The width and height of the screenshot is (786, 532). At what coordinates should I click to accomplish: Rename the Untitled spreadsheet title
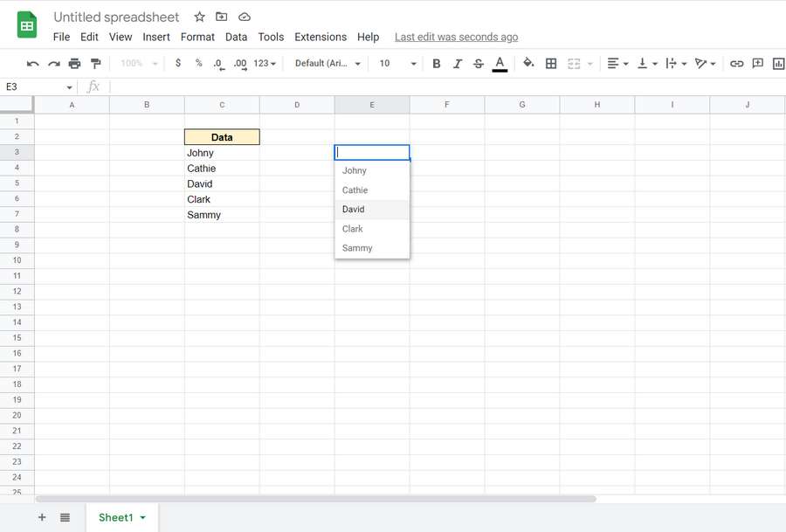point(116,17)
